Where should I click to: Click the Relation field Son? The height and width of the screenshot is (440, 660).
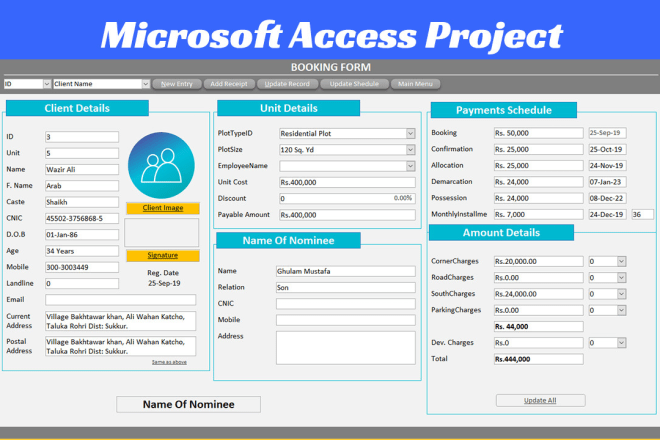[346, 288]
